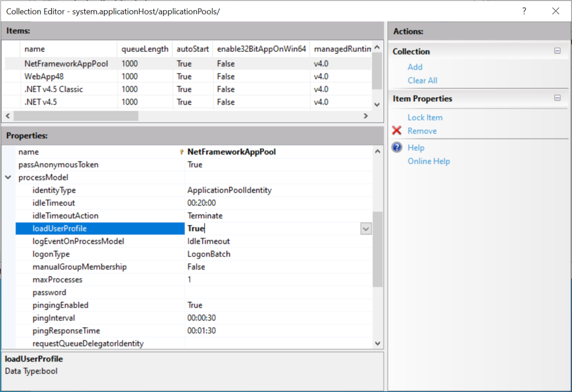Sort by the queueLength column header
This screenshot has width=572, height=392.
coord(145,49)
